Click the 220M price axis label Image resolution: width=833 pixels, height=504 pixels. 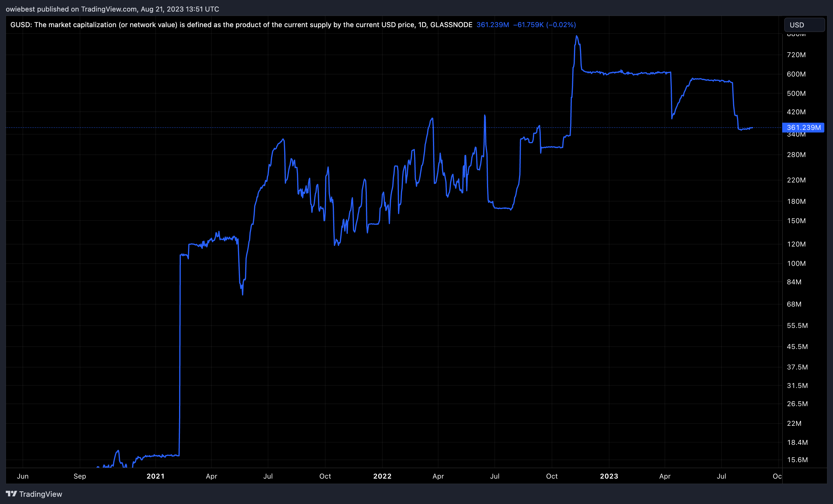pos(796,180)
